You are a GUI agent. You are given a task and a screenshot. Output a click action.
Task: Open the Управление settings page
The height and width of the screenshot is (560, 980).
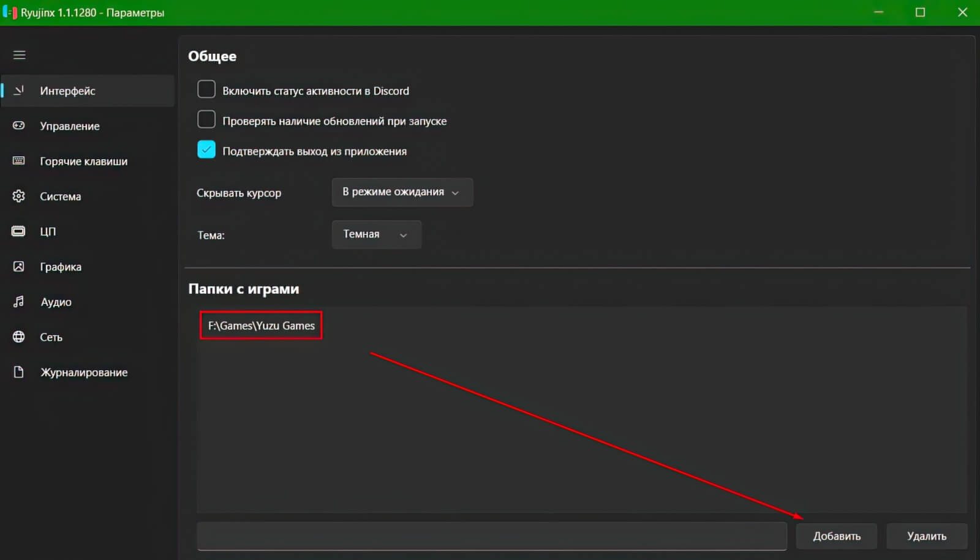(x=88, y=126)
